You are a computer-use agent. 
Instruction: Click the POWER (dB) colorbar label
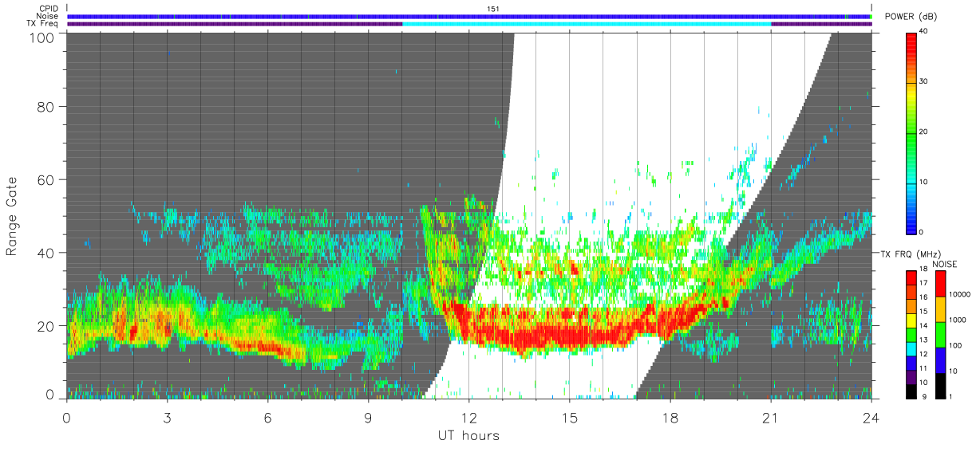(911, 17)
